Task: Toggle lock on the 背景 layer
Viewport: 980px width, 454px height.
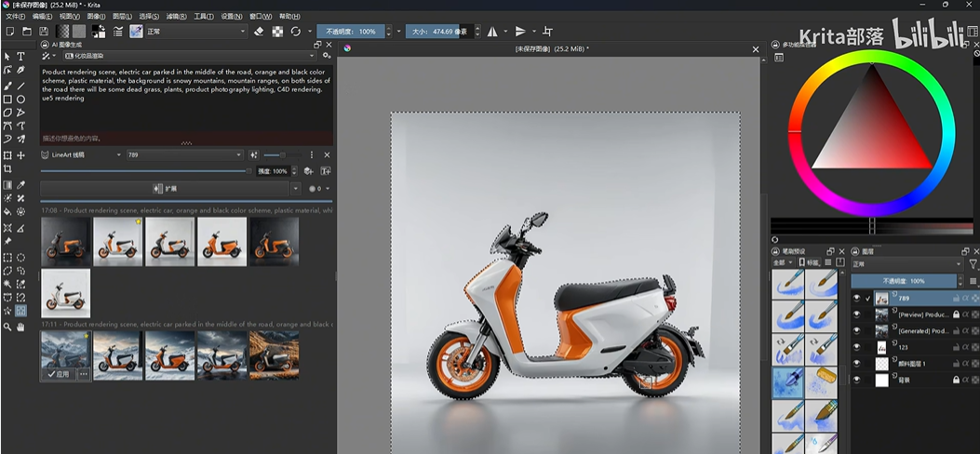Action: pos(956,380)
